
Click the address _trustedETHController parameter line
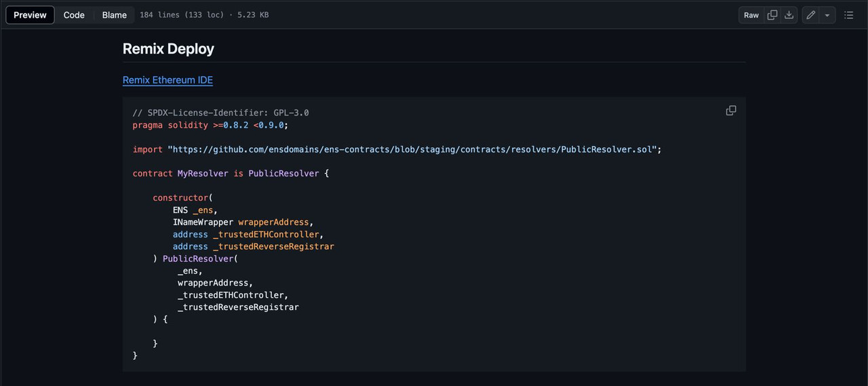[x=248, y=235]
